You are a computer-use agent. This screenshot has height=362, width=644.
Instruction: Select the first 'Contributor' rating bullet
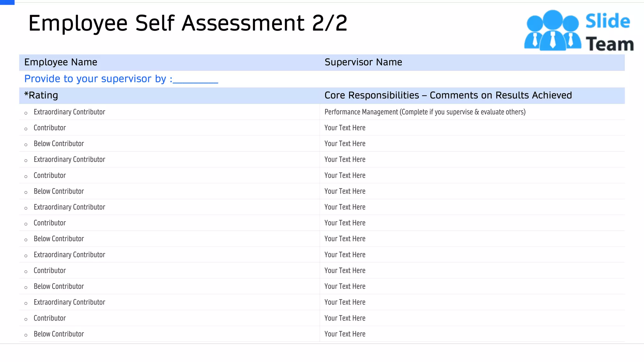tap(26, 129)
